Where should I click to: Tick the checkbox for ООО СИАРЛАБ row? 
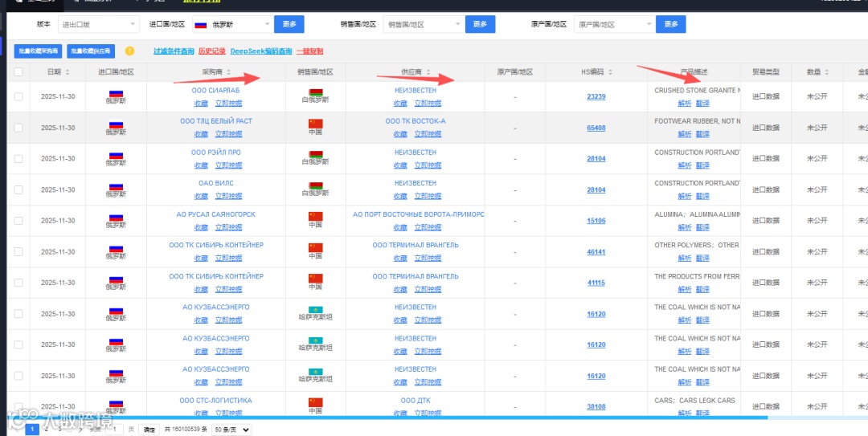point(18,96)
